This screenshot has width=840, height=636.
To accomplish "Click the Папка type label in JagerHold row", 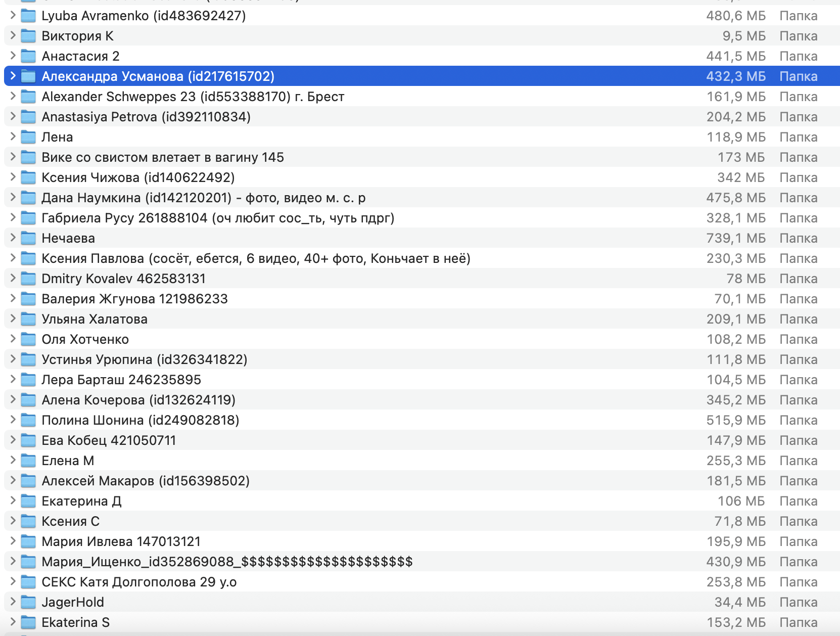I will pyautogui.click(x=799, y=602).
